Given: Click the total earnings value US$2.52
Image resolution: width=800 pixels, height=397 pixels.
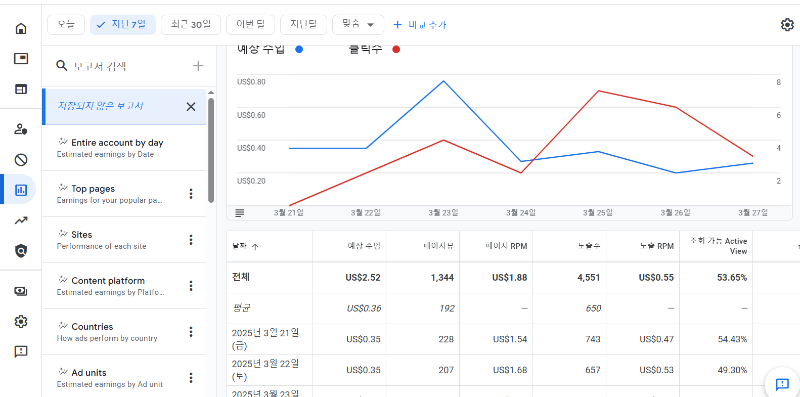Looking at the screenshot, I should pos(363,278).
